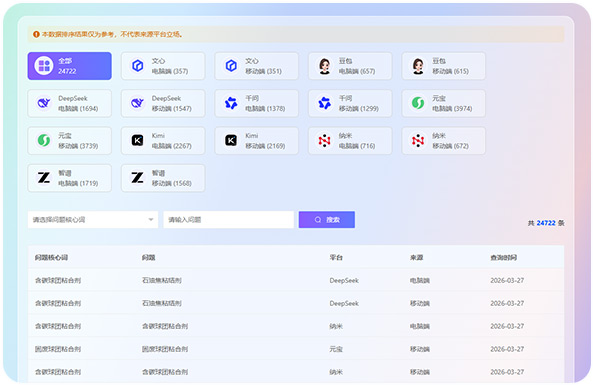
Task: Open the Kimi 电脑端 (2267) K logo
Action: (x=137, y=140)
